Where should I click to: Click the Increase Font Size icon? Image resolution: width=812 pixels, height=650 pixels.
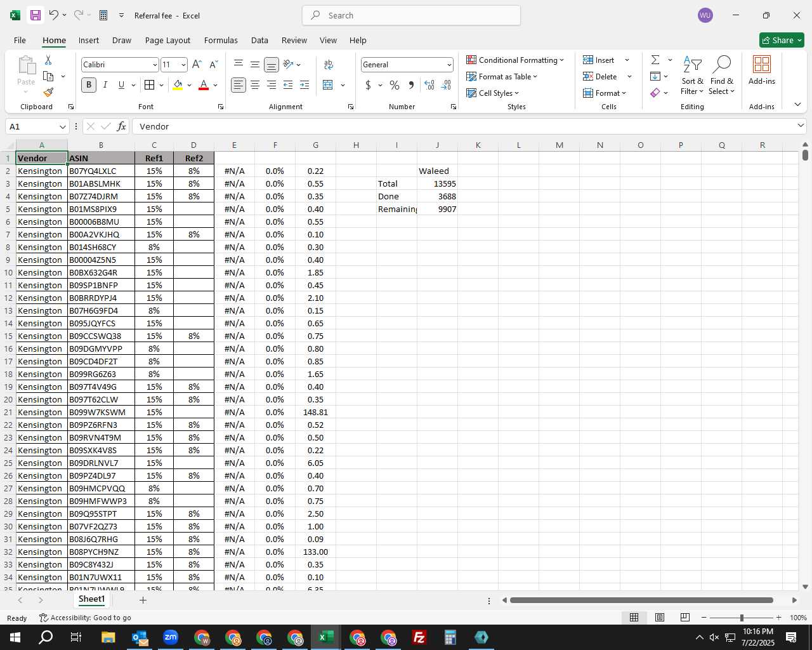(x=197, y=65)
